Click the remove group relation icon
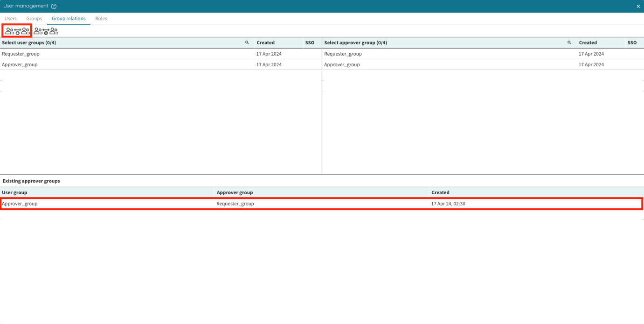644x324 pixels. click(x=46, y=31)
